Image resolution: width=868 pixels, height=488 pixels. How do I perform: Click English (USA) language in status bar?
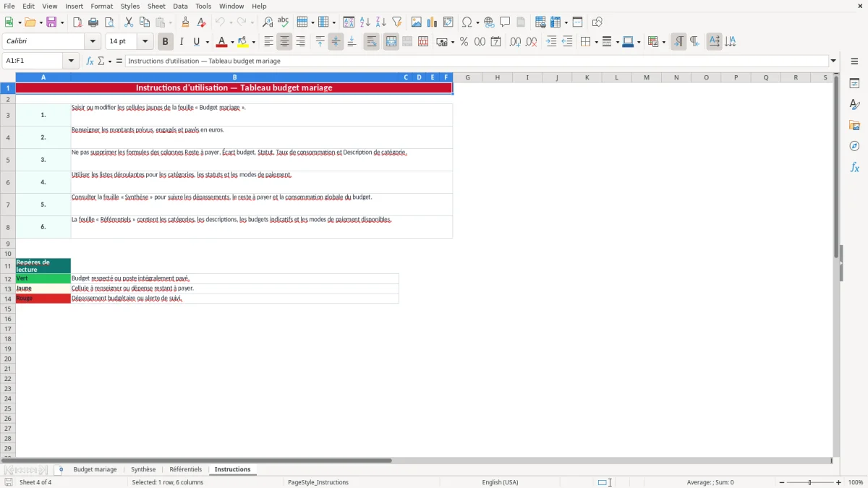click(x=501, y=482)
